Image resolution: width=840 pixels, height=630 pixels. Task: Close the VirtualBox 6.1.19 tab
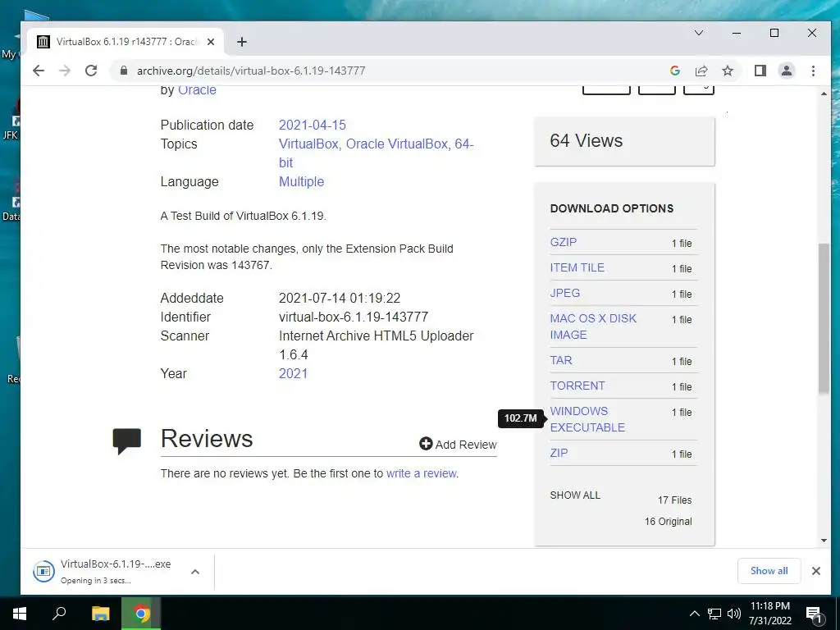coord(211,42)
